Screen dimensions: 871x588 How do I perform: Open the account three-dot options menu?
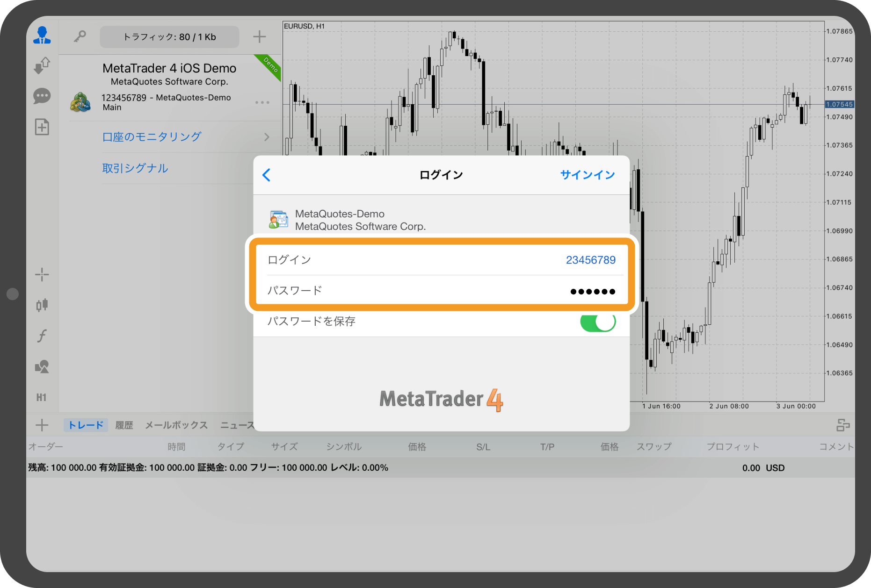[x=262, y=102]
